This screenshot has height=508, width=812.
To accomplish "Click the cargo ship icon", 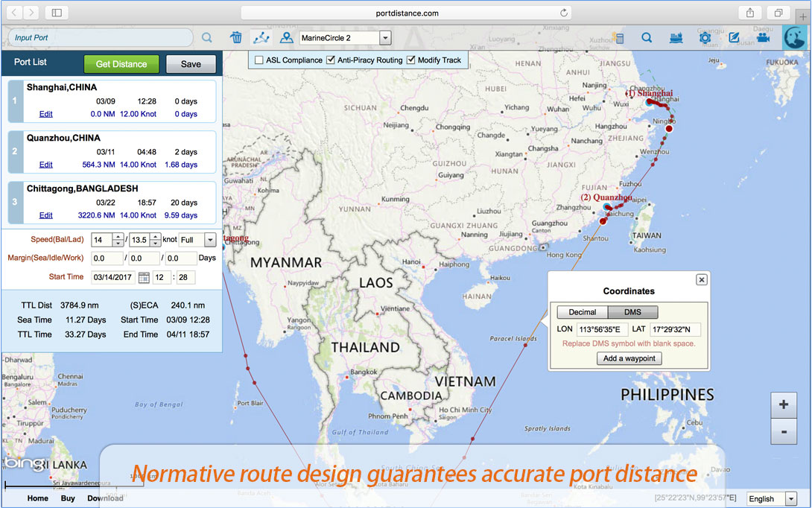I will click(x=676, y=38).
